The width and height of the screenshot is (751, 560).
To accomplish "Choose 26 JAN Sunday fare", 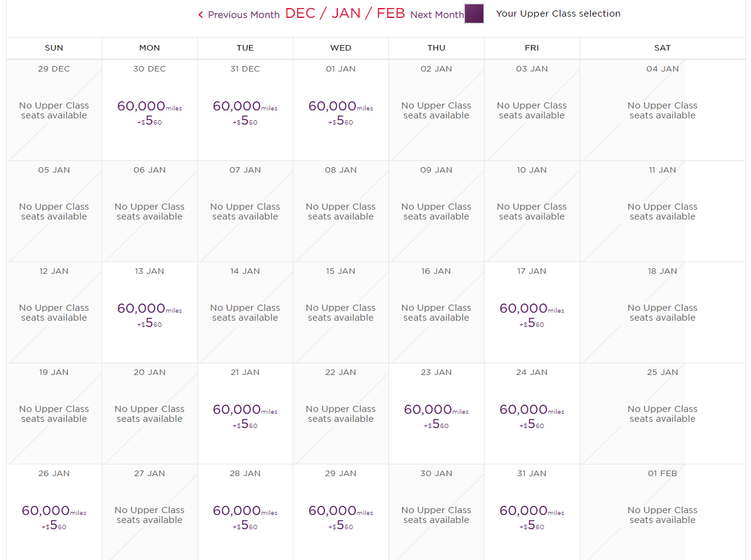I will (54, 516).
